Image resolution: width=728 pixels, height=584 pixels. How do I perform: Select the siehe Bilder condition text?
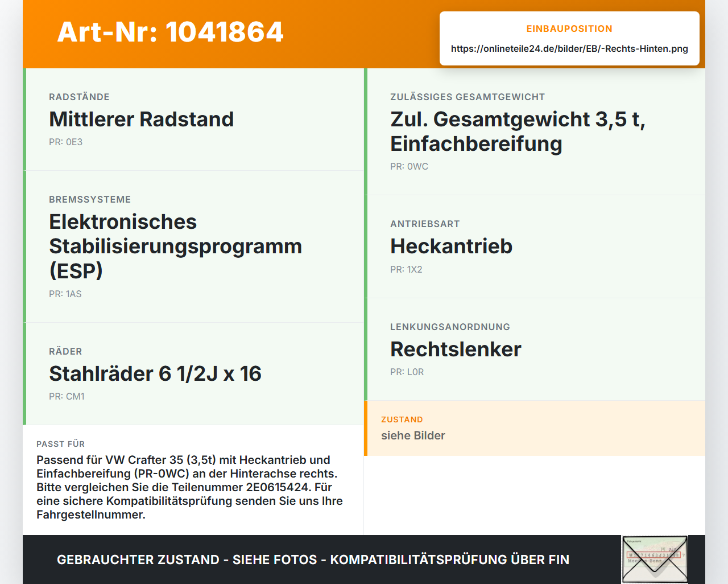tap(413, 435)
